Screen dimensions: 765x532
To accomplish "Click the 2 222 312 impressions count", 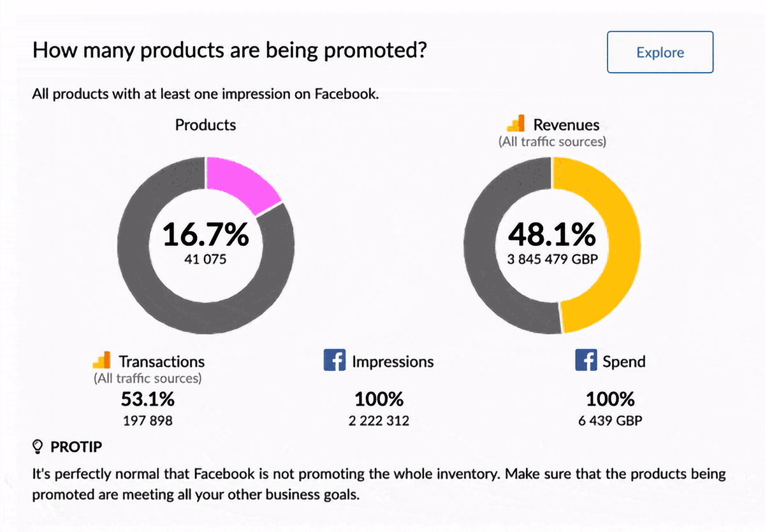I will 379,421.
